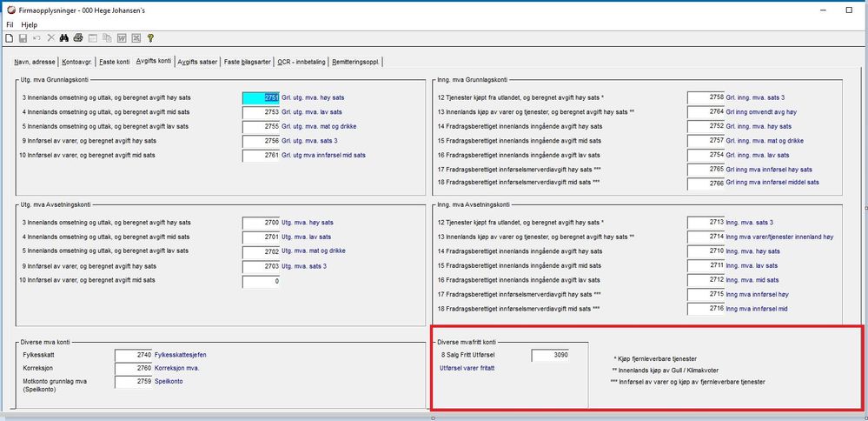868x421 pixels.
Task: Export to Word using the W icon
Action: [122, 38]
